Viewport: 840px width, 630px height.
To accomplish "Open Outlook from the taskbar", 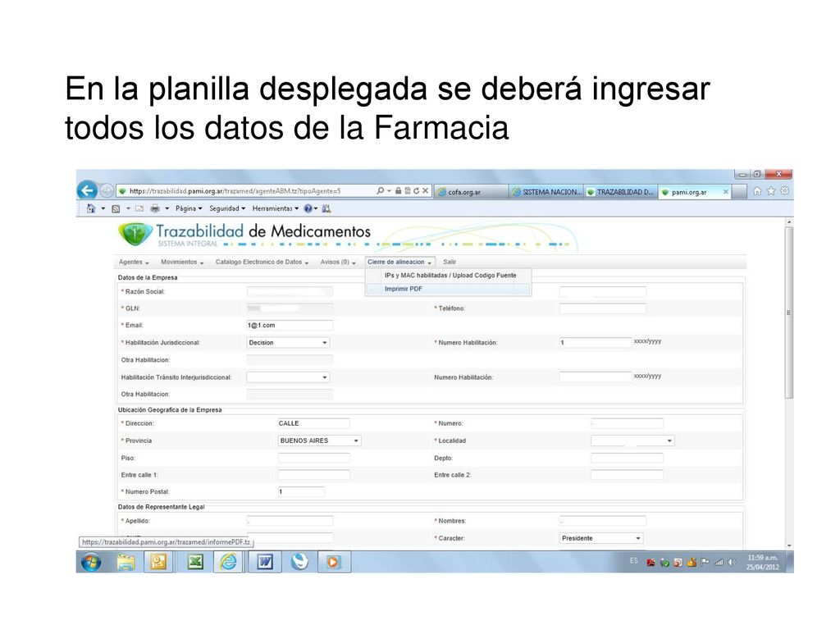I will point(158,562).
